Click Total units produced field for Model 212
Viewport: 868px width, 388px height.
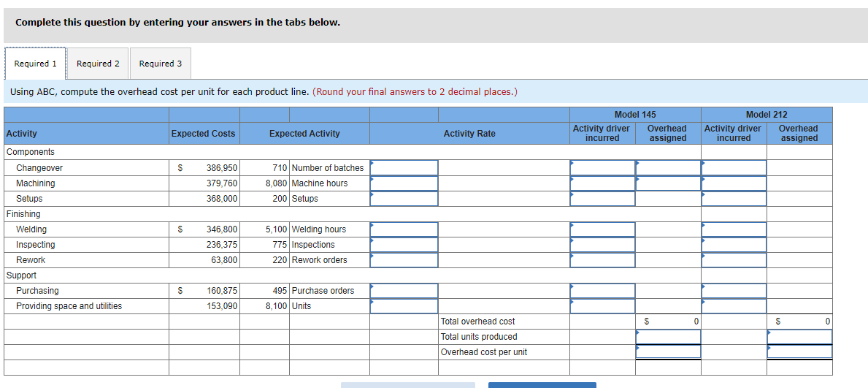point(800,337)
